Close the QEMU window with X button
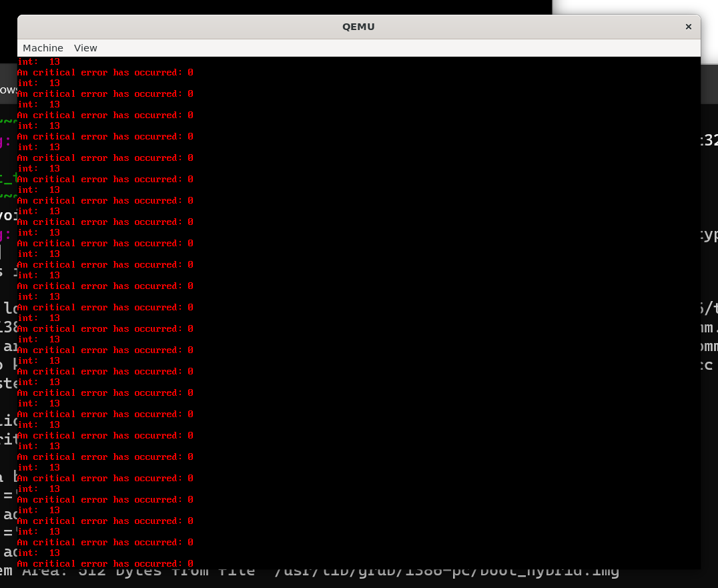 pyautogui.click(x=688, y=27)
